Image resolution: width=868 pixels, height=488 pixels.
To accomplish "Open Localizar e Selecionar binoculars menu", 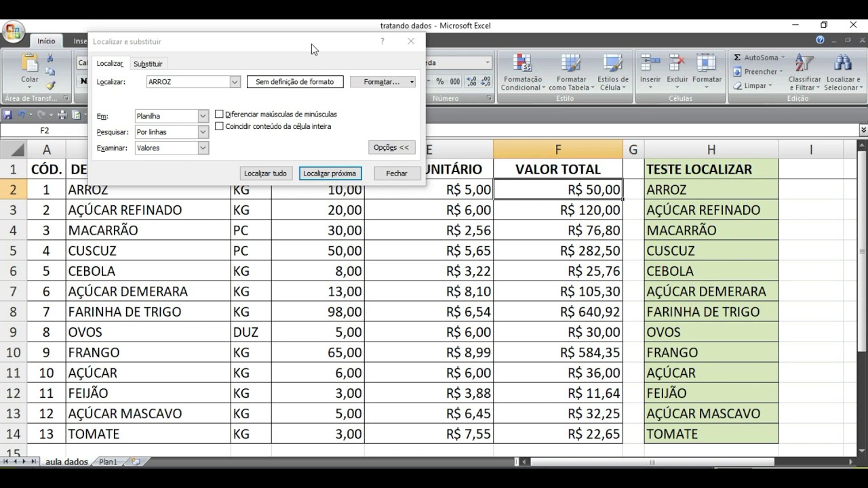I will pyautogui.click(x=842, y=73).
